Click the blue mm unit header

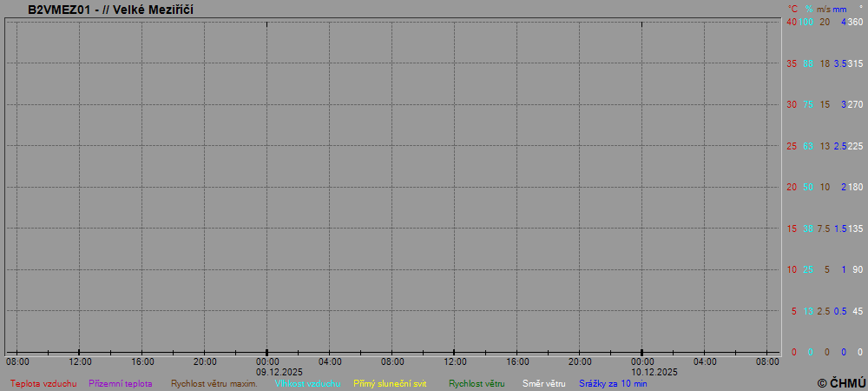click(839, 9)
